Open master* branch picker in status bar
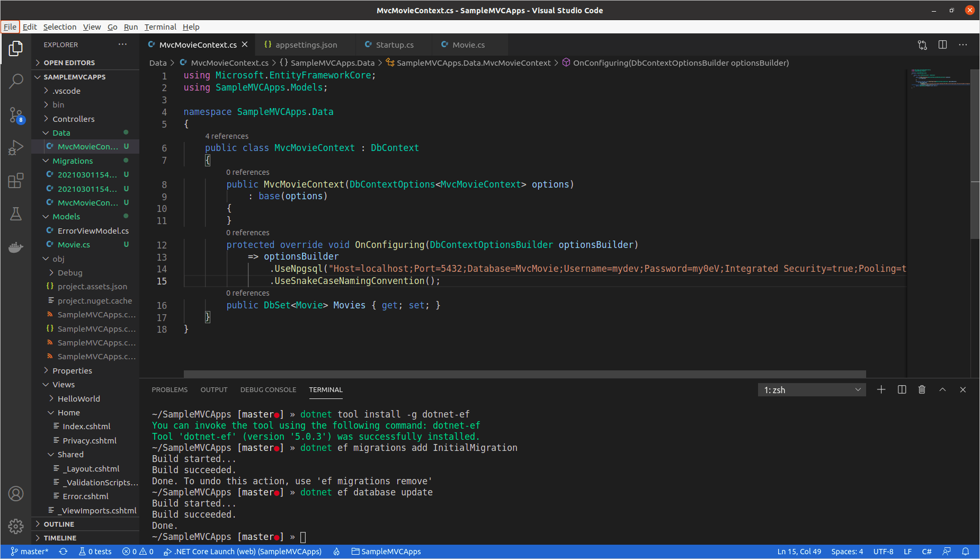 [x=30, y=551]
